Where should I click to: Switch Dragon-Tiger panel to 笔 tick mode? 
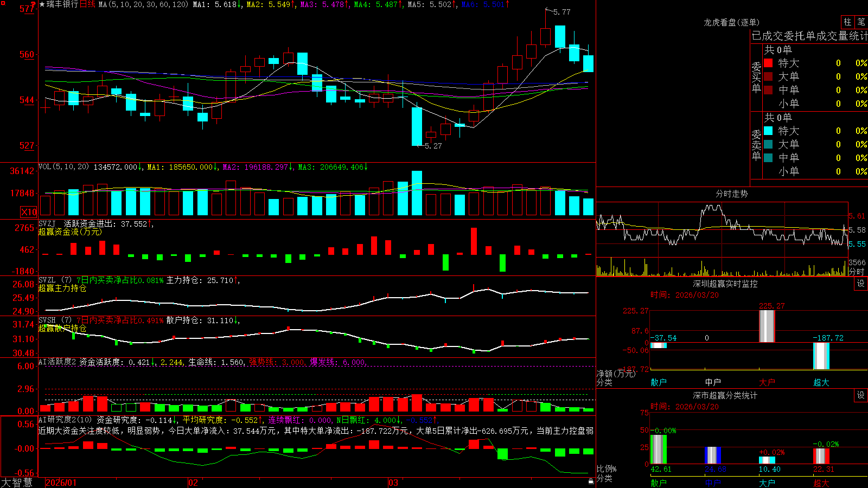861,22
